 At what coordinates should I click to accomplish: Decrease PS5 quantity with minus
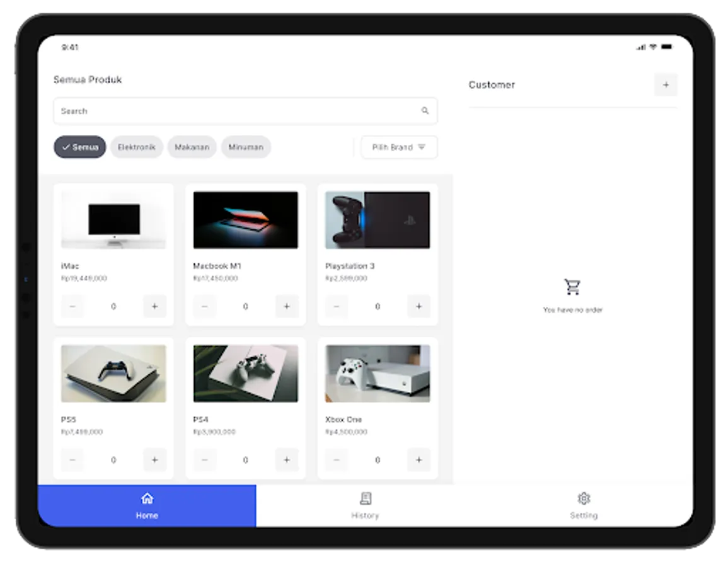(72, 460)
